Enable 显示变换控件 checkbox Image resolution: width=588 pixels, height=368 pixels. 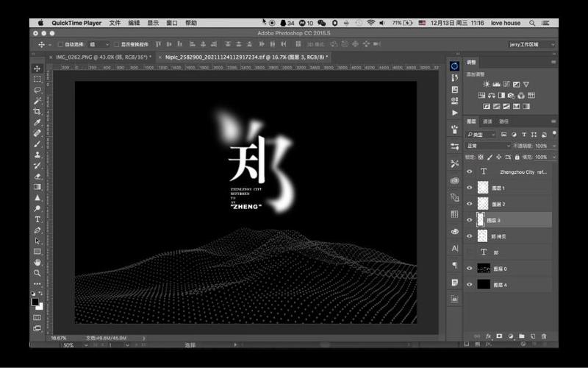116,44
